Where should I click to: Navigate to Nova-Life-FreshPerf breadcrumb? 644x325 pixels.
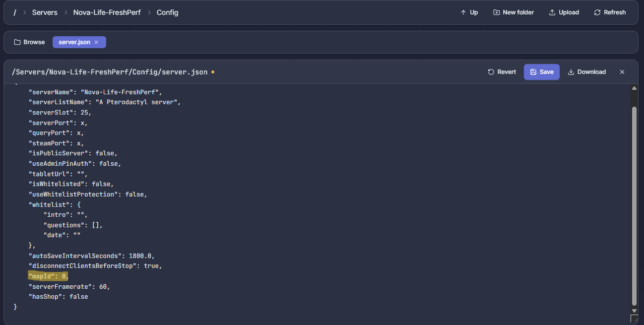point(107,12)
